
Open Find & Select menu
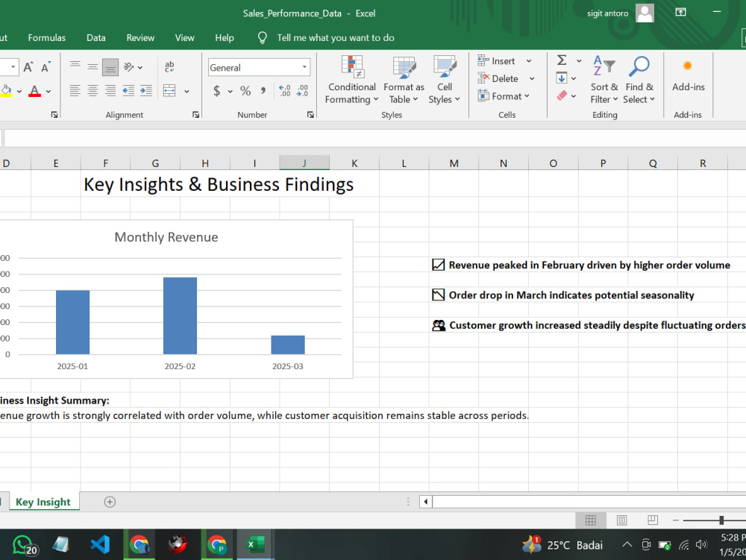coord(639,79)
